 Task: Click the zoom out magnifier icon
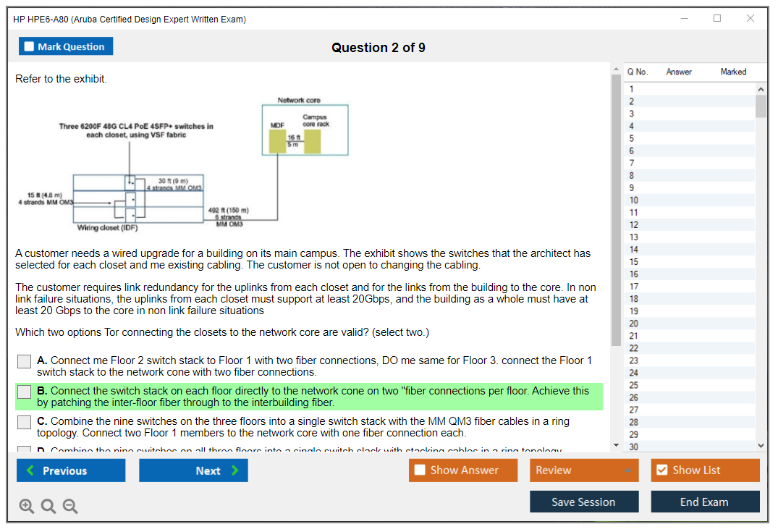pos(70,506)
